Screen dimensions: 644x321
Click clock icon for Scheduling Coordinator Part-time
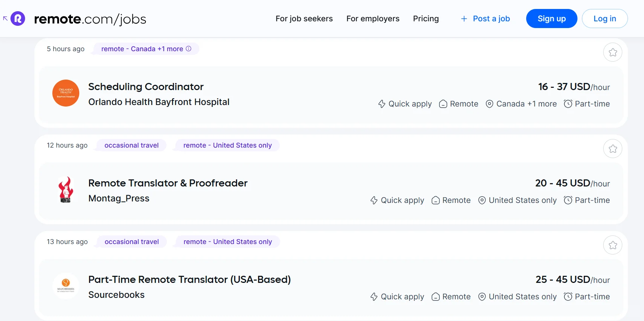click(x=568, y=104)
